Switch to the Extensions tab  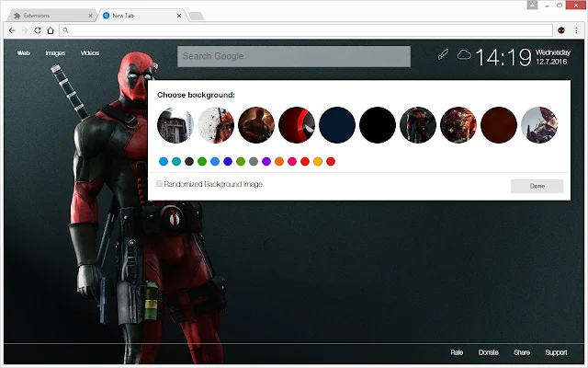[x=51, y=16]
